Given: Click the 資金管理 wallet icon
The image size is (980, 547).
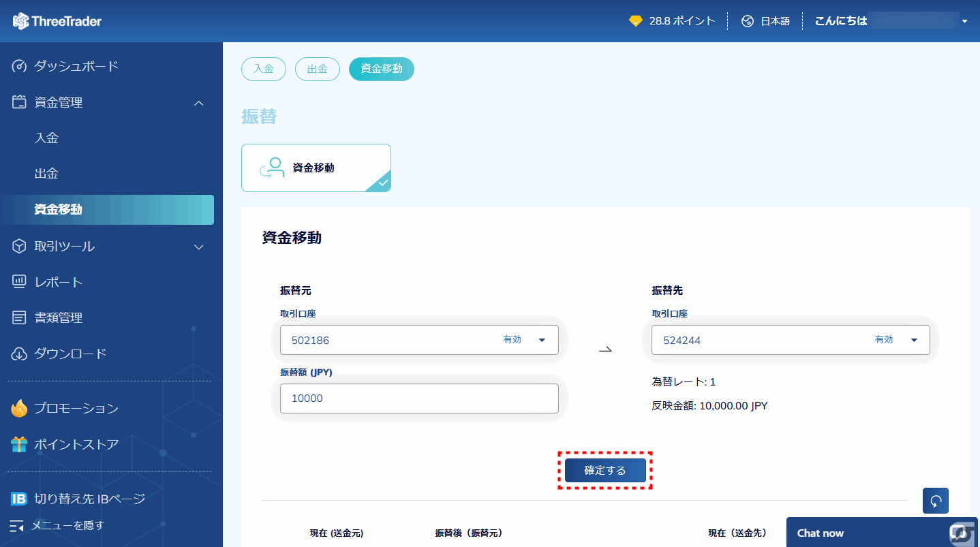Looking at the screenshot, I should pyautogui.click(x=19, y=102).
